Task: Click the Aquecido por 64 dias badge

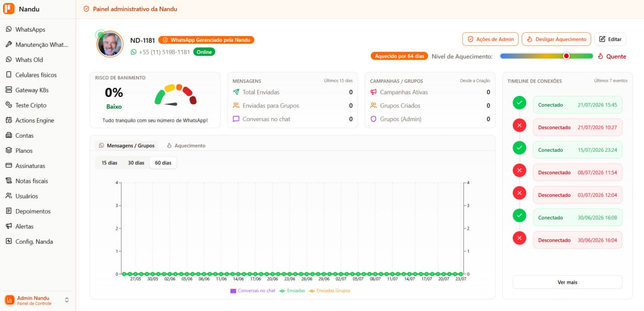Action: point(399,56)
